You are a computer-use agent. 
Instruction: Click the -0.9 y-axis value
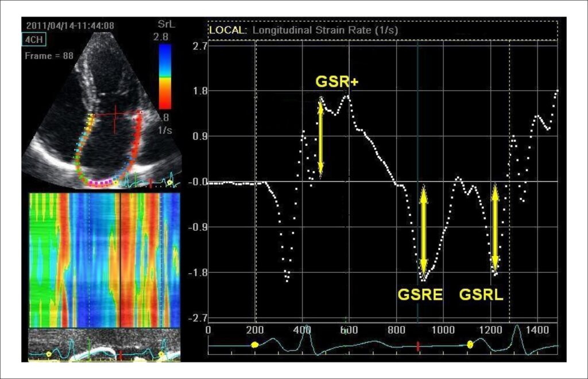click(198, 227)
